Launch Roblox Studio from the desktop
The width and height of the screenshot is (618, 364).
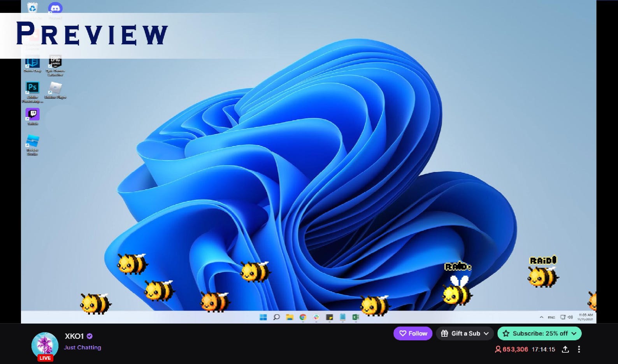[x=32, y=145]
